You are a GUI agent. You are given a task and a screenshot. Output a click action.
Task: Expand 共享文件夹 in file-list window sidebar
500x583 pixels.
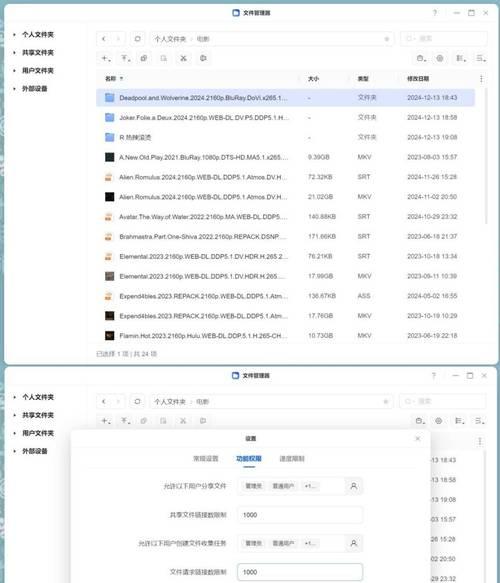[x=14, y=52]
